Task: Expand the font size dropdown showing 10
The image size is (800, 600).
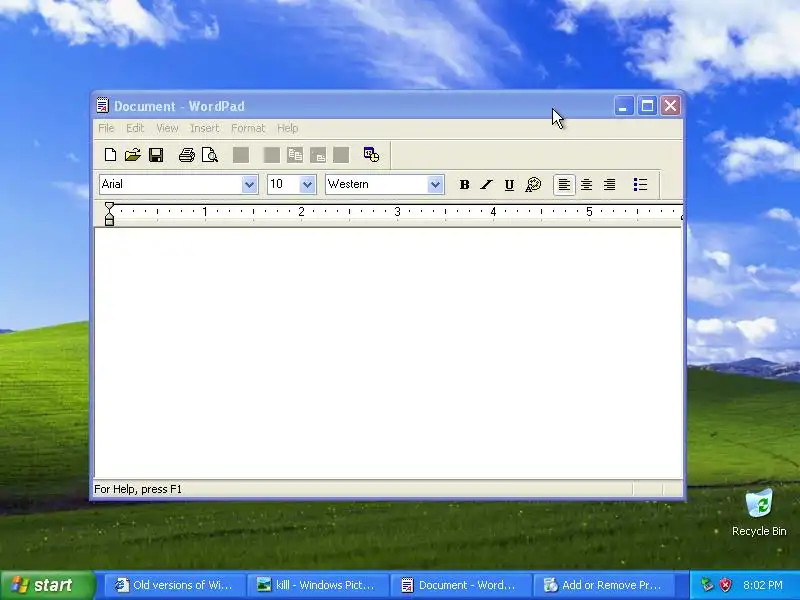Action: [x=307, y=185]
